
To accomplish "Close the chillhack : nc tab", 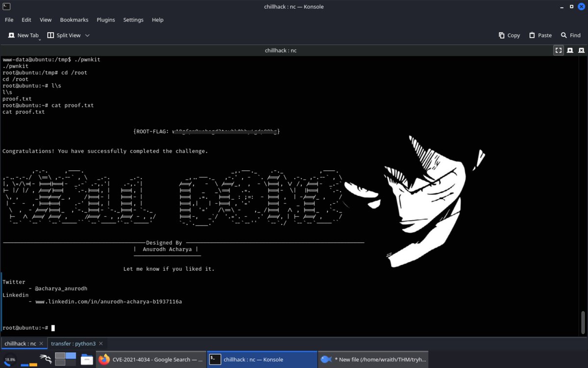I will tap(42, 343).
